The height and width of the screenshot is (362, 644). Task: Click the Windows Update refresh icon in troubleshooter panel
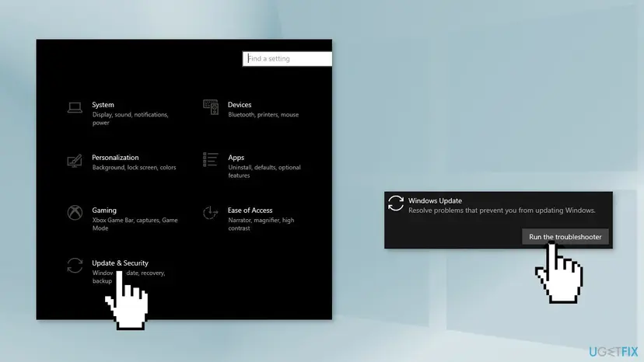coord(396,204)
